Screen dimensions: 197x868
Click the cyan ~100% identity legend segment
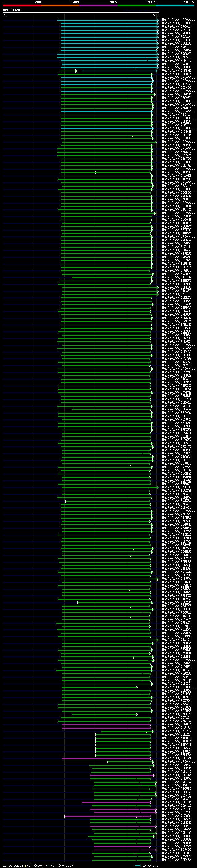(175, 6)
